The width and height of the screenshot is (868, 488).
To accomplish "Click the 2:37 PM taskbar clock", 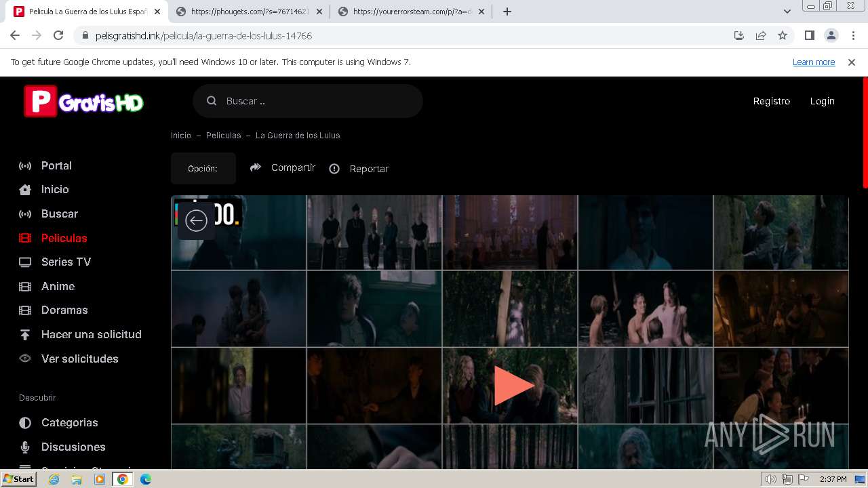I will [x=833, y=479].
